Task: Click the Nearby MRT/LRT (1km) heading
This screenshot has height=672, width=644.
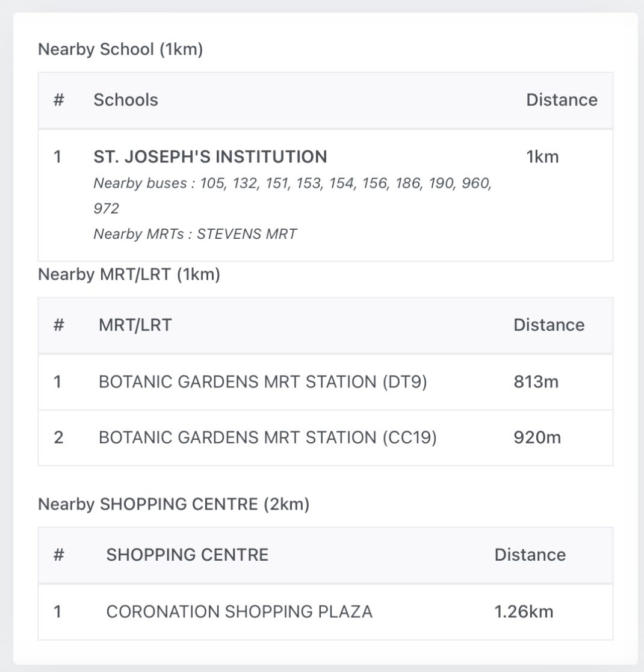Action: [x=129, y=275]
